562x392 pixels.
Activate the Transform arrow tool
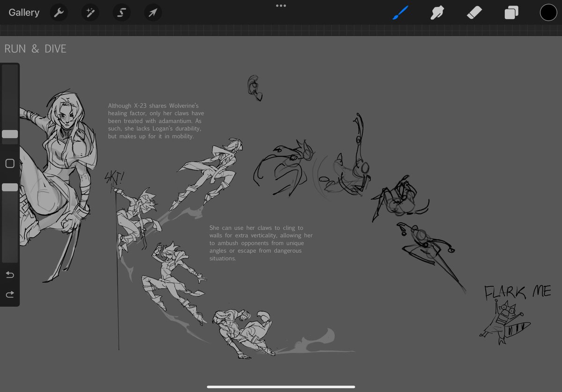point(153,13)
